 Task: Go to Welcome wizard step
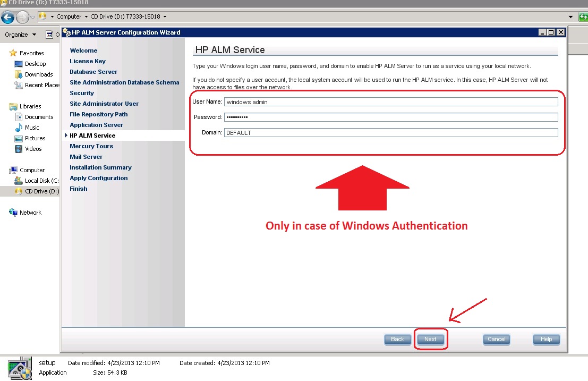83,50
